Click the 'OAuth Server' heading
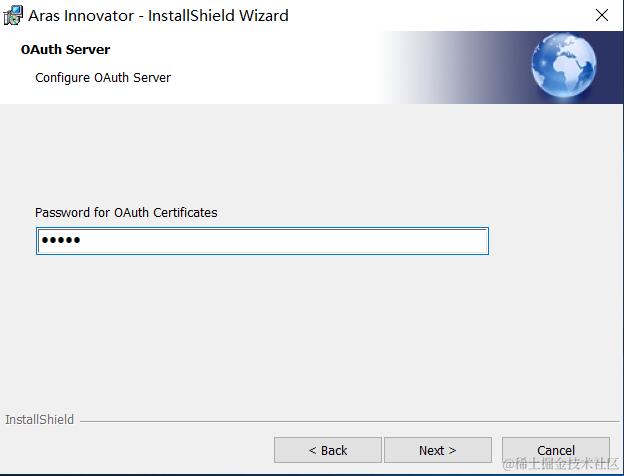 65,50
